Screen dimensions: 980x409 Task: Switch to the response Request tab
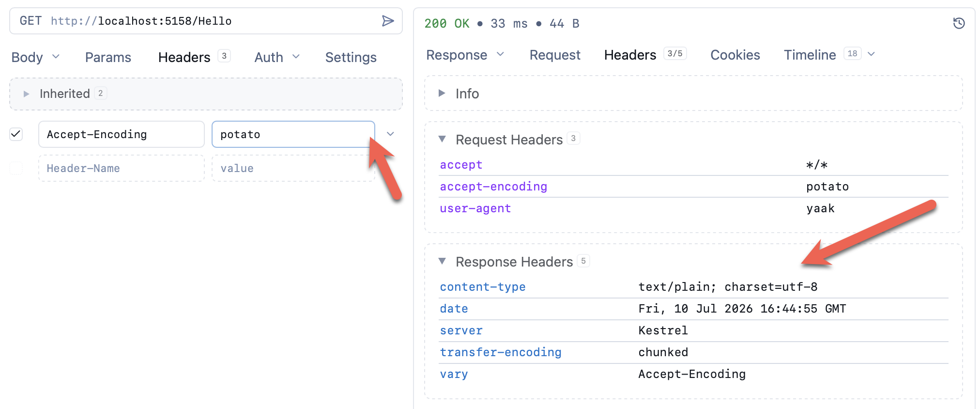[x=555, y=55]
